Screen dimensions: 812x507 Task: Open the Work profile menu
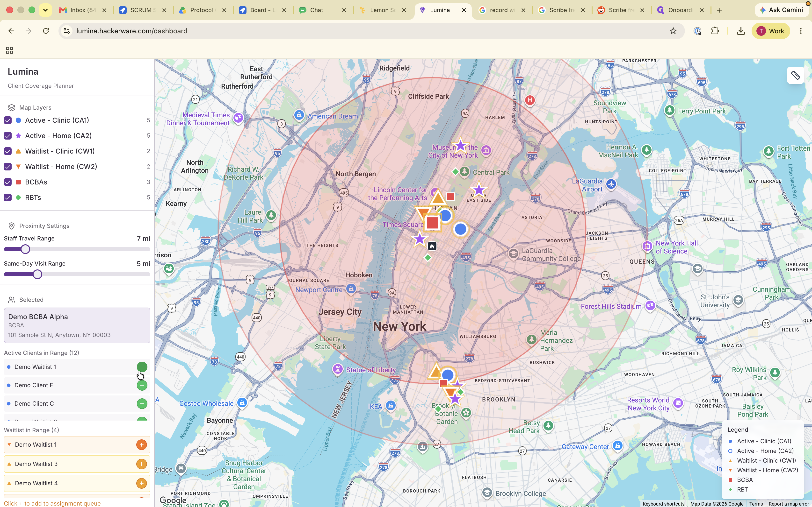[770, 31]
